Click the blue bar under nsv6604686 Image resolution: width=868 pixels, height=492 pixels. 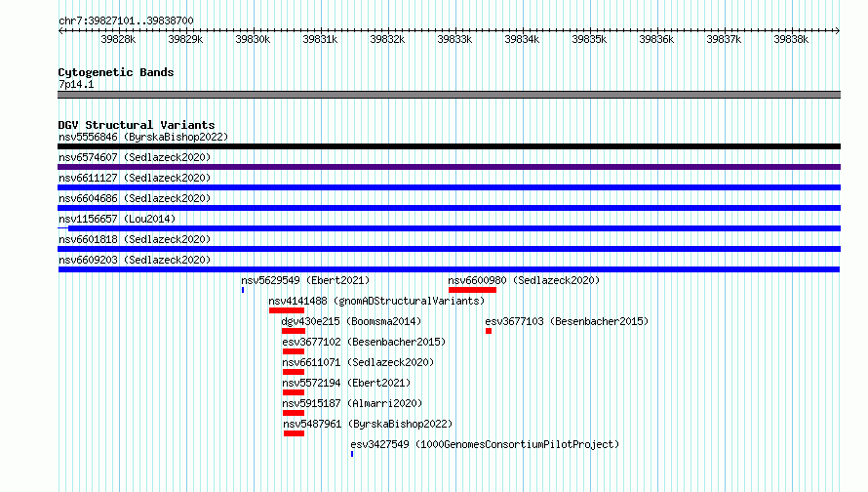click(449, 208)
